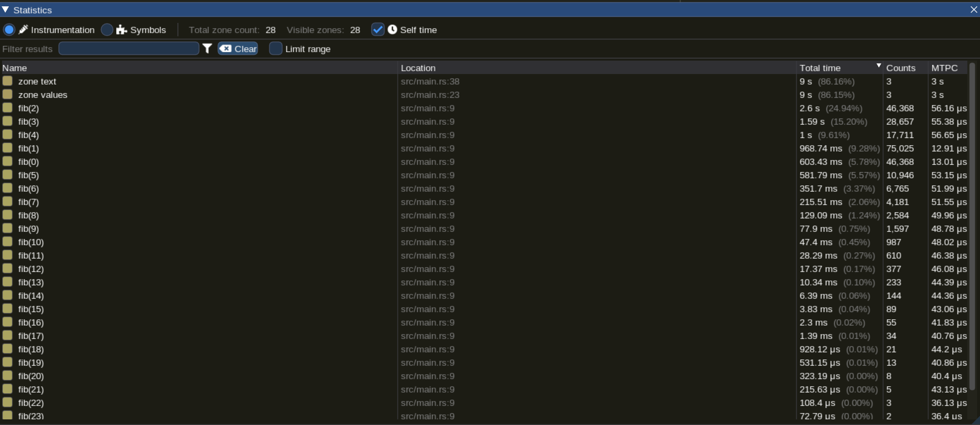Enable the Limit range checkbox

(275, 49)
